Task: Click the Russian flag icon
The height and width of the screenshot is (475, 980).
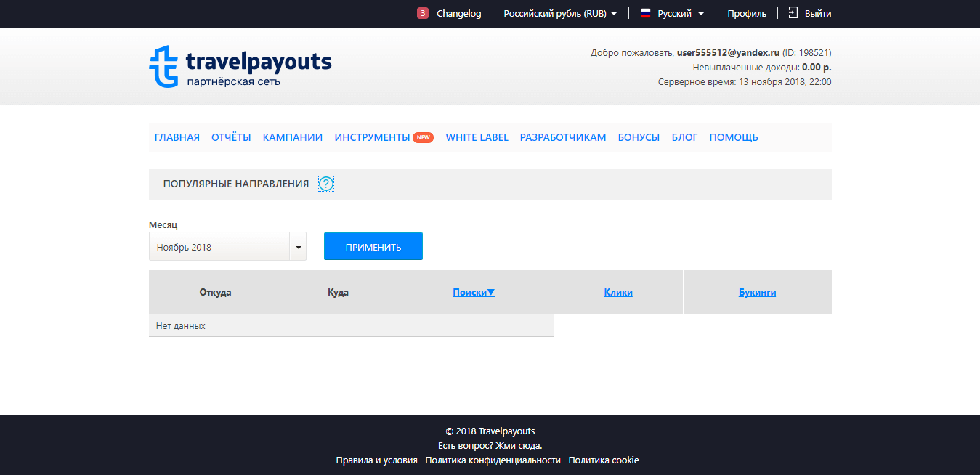Action: click(x=645, y=13)
